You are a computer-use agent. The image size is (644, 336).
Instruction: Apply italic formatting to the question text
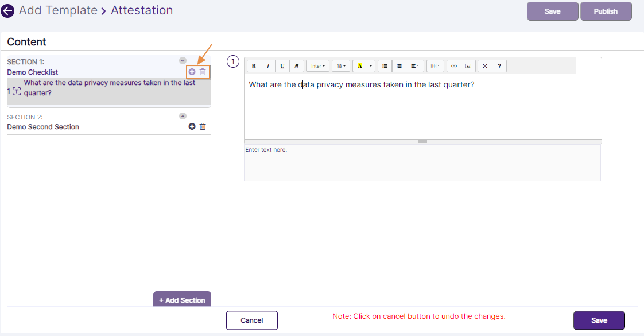tap(267, 66)
